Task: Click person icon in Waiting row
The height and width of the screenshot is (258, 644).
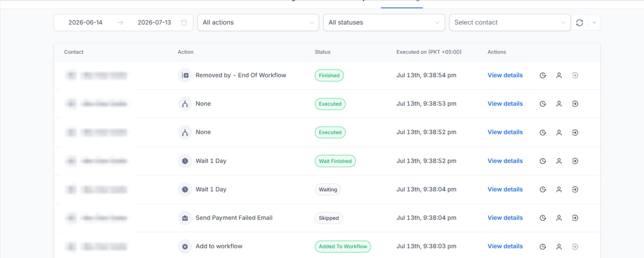Action: 559,190
